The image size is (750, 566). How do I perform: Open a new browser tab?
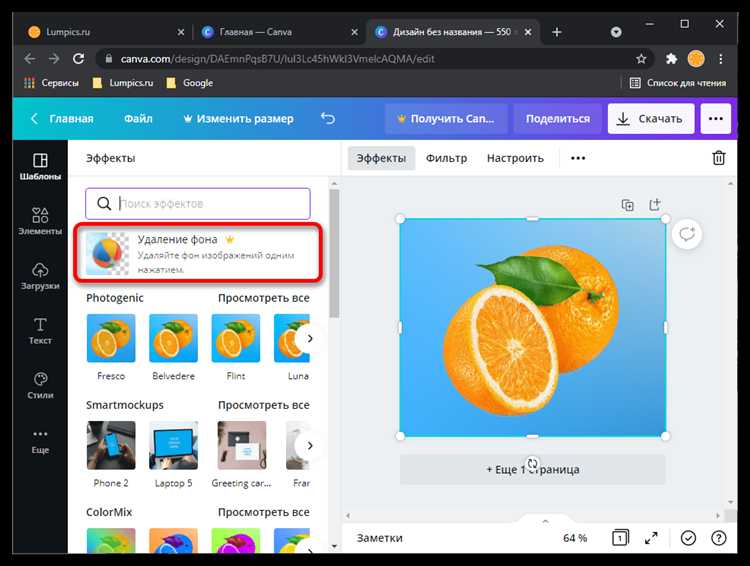point(557,32)
